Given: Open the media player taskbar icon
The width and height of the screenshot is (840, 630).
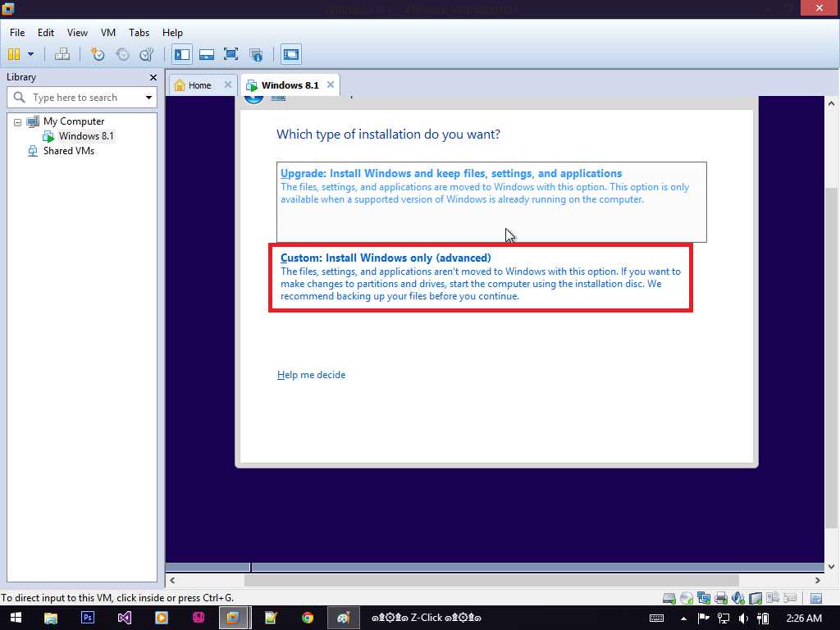Looking at the screenshot, I should coord(162,618).
